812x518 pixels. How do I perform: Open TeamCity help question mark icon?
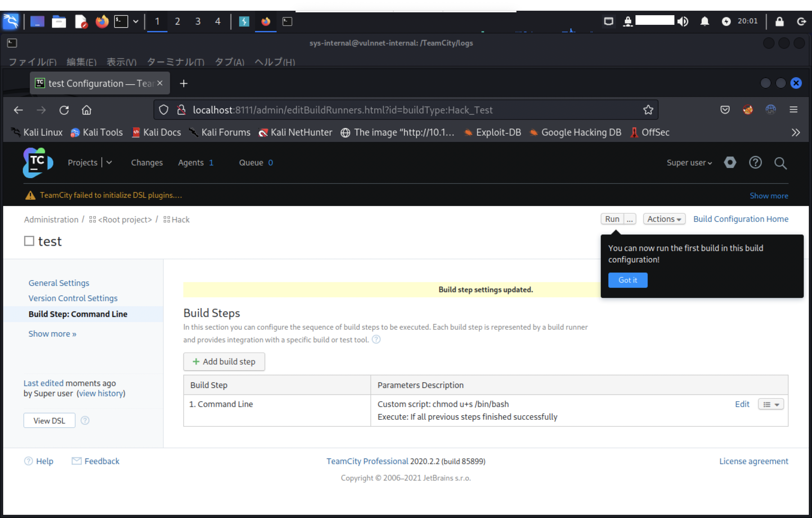point(755,162)
